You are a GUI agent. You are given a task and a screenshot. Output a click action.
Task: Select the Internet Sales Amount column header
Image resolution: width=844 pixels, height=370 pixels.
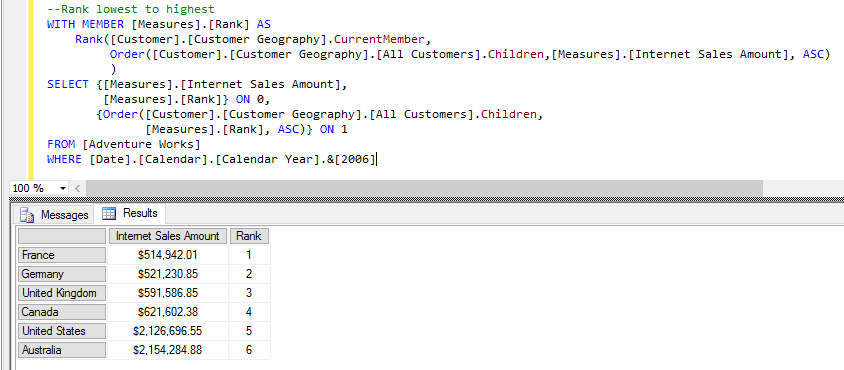168,236
